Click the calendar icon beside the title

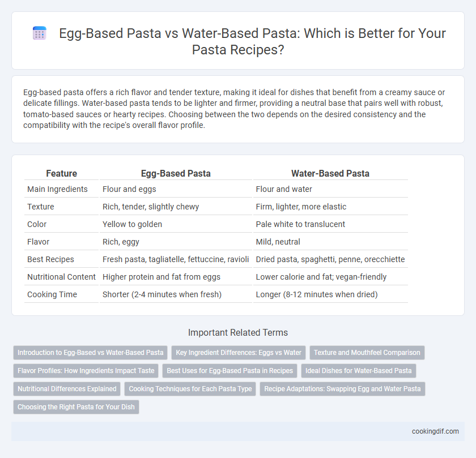click(x=40, y=33)
